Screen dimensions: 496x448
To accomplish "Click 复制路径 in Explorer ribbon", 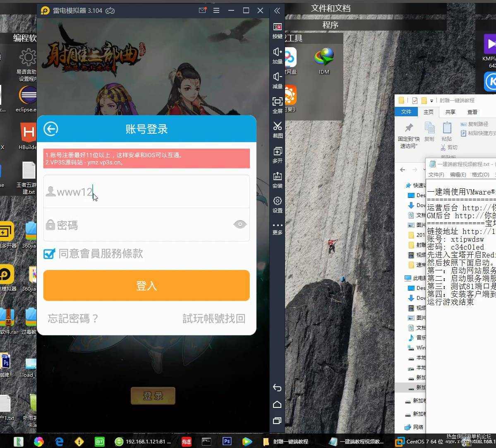I will tap(474, 124).
